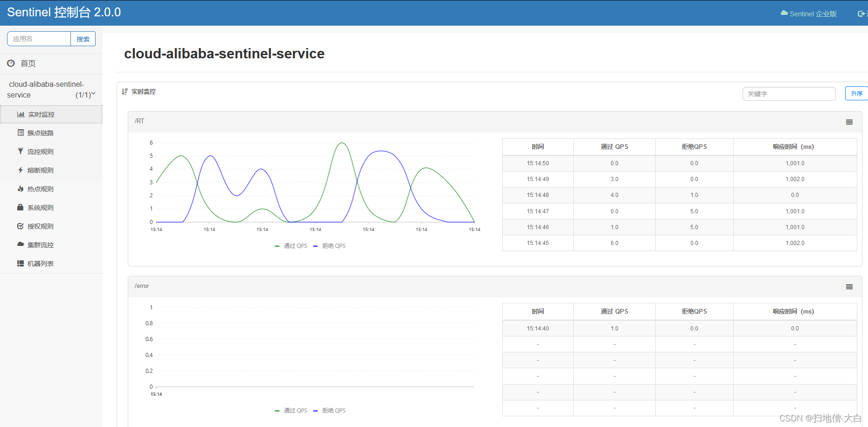Toggle 拒绝 QPS series in the /error chart legend
The image size is (868, 427).
point(329,411)
